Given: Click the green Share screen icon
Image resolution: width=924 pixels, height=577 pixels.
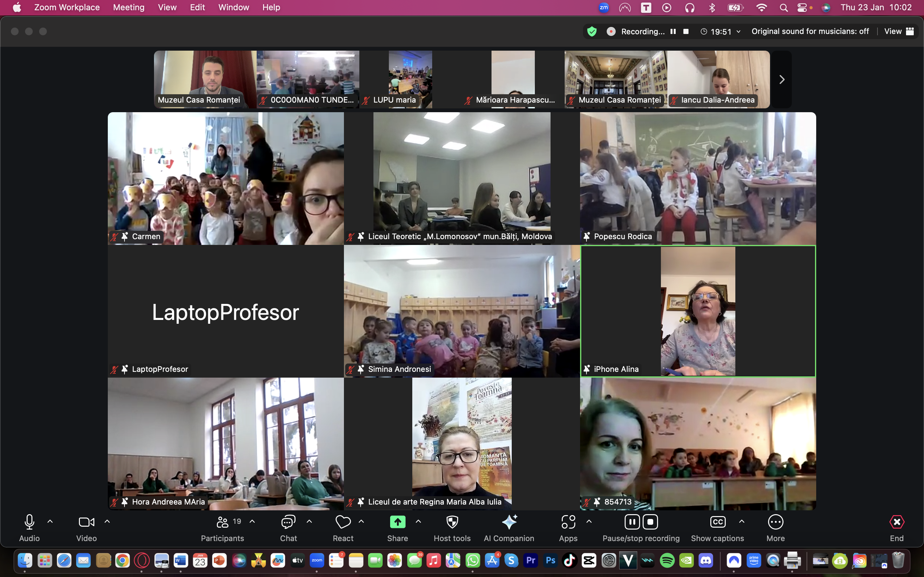Looking at the screenshot, I should click(x=398, y=522).
